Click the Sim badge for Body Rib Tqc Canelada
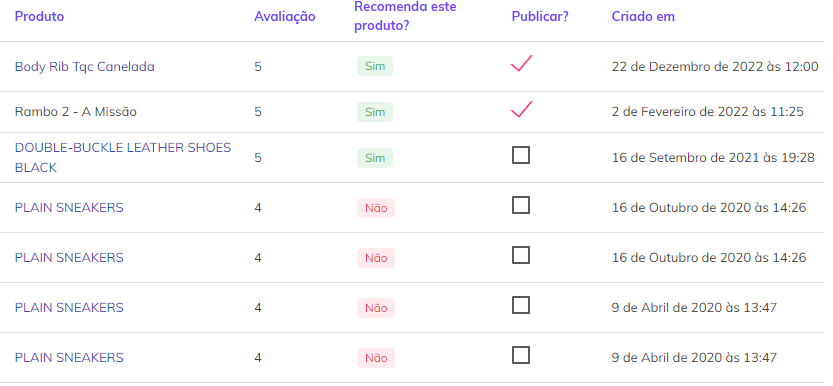Screen dimensions: 833x386 click(375, 66)
